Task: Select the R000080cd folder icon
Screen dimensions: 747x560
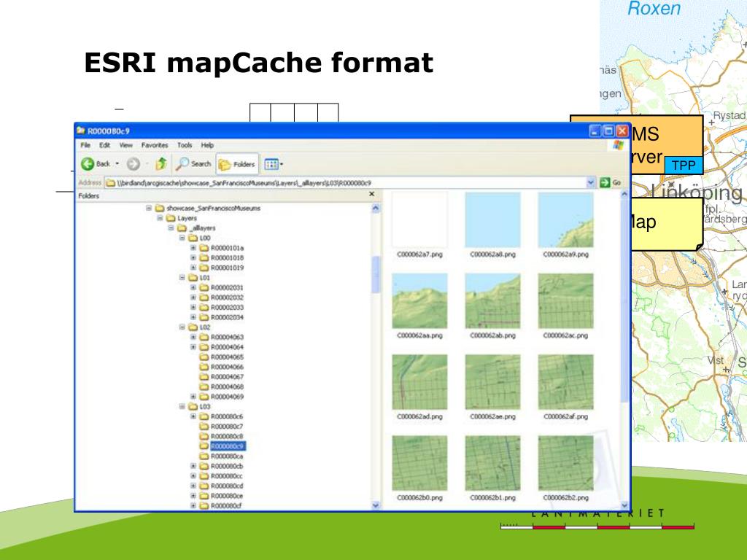Action: pyautogui.click(x=204, y=486)
